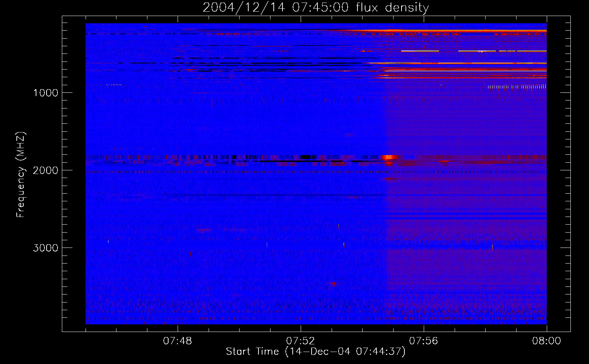Click the 08:00 time tick label
This screenshot has height=364, width=589.
[546, 341]
